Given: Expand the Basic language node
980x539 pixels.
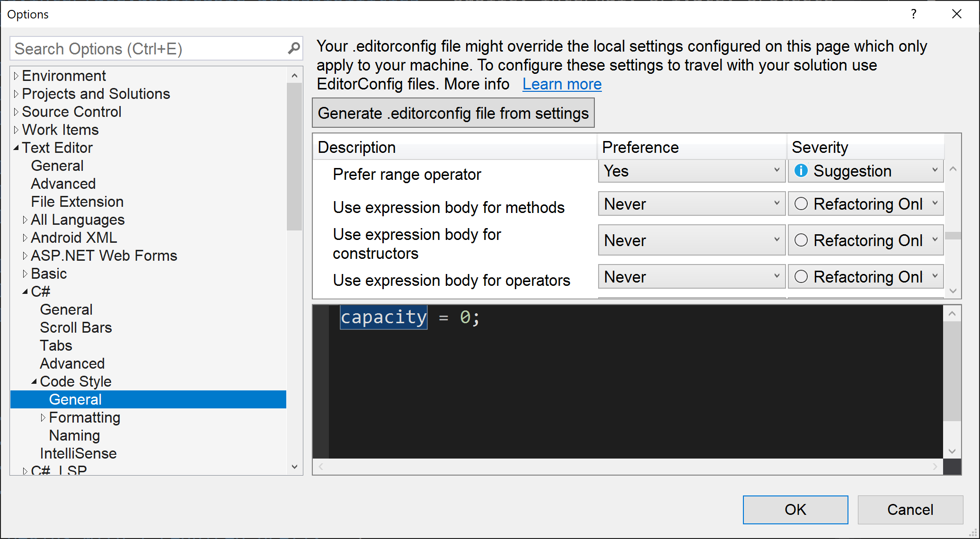Looking at the screenshot, I should 25,274.
